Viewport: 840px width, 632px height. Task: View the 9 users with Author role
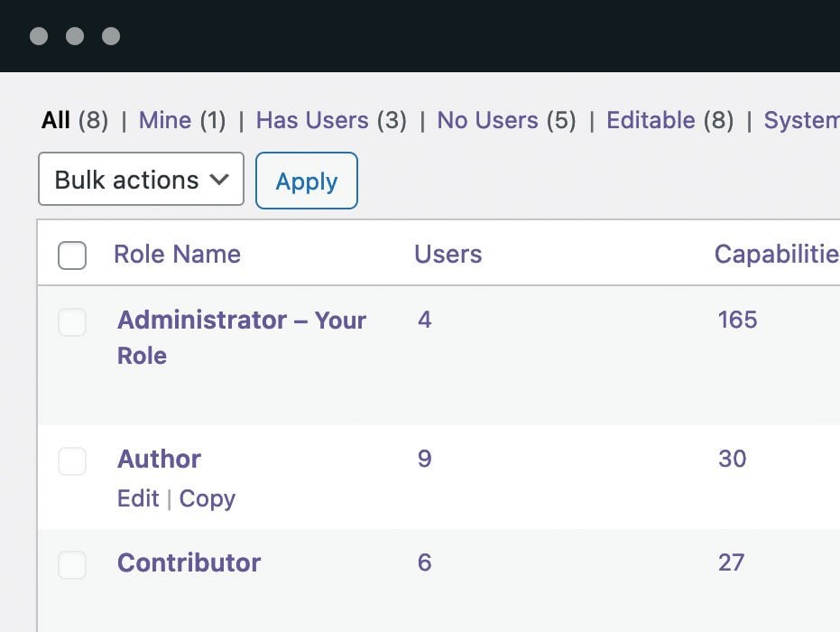click(x=424, y=459)
